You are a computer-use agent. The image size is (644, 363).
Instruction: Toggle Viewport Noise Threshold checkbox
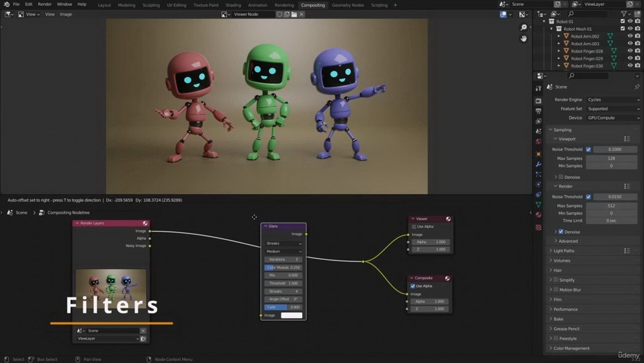[589, 149]
